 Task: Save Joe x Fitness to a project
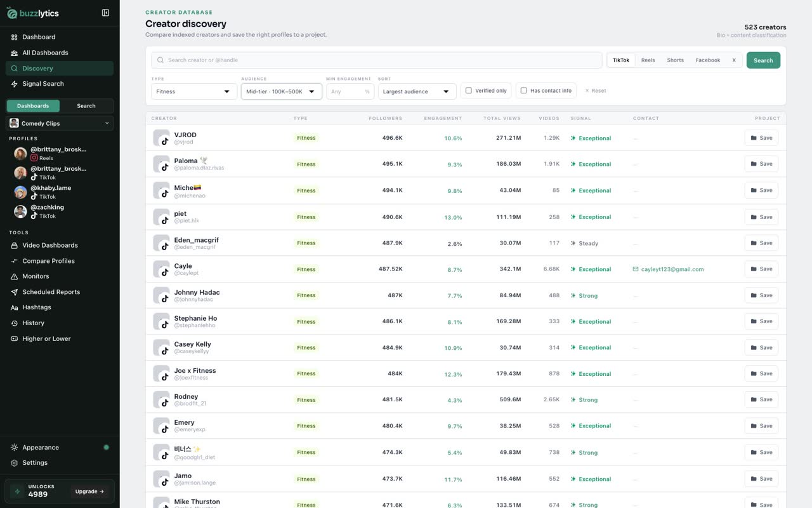761,373
